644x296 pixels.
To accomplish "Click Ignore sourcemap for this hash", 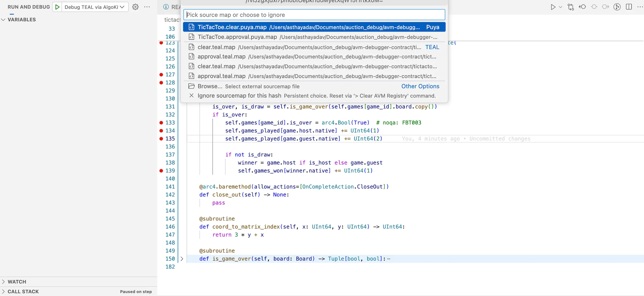I will click(x=239, y=96).
